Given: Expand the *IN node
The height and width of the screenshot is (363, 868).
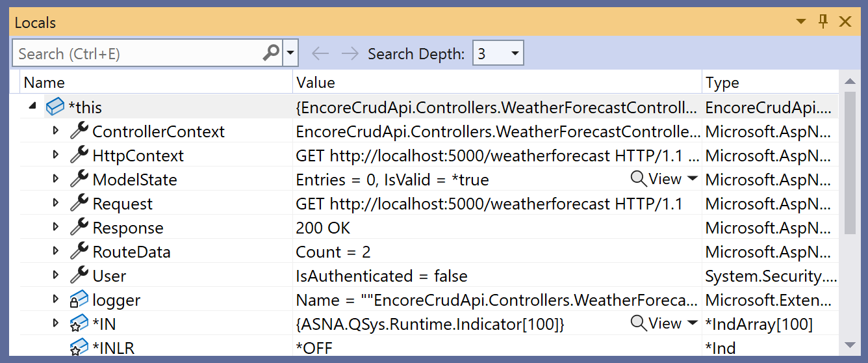Looking at the screenshot, I should coord(56,324).
